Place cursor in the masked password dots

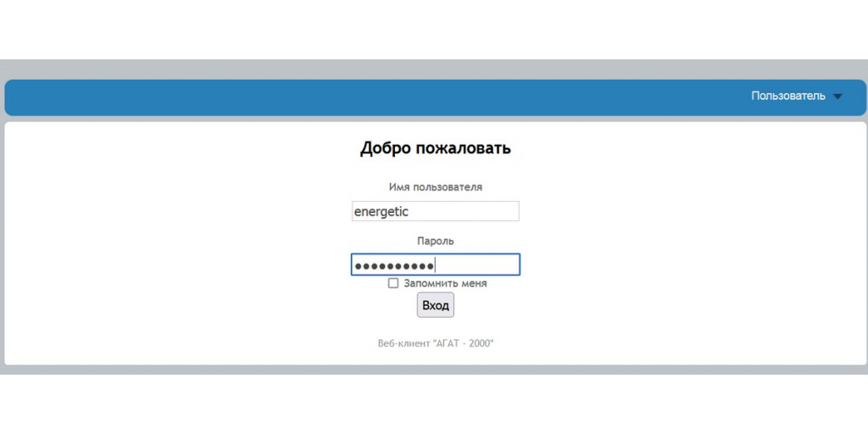pyautogui.click(x=393, y=266)
